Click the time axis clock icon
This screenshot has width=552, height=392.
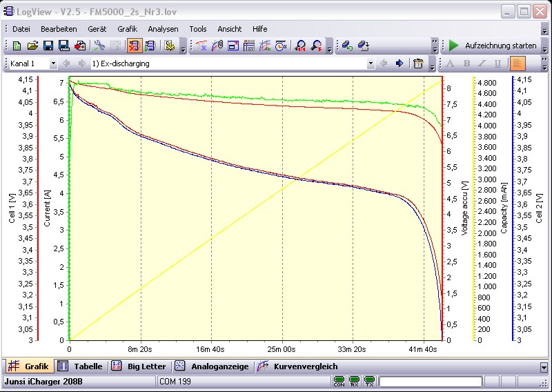point(281,46)
